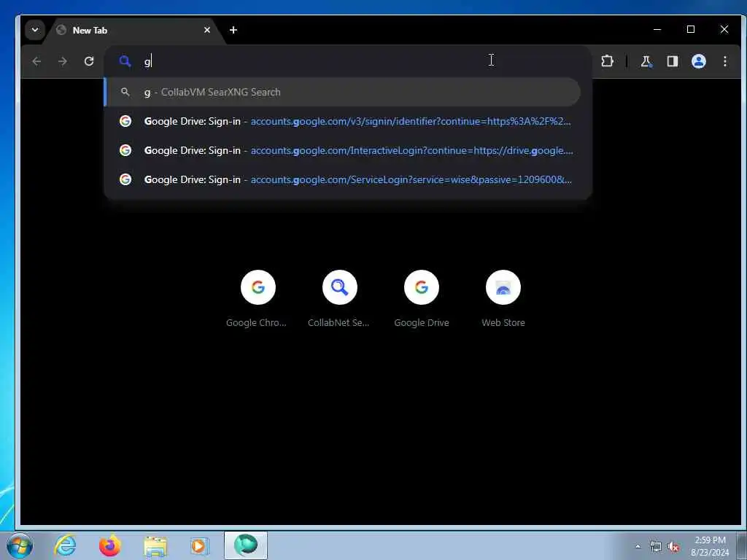Open a new tab with plus button
Screen dimensions: 747x560
pyautogui.click(x=233, y=30)
